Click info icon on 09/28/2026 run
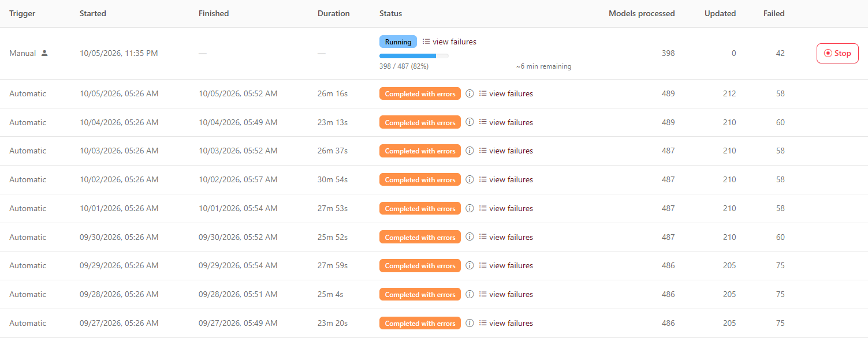The width and height of the screenshot is (868, 338). [x=470, y=294]
